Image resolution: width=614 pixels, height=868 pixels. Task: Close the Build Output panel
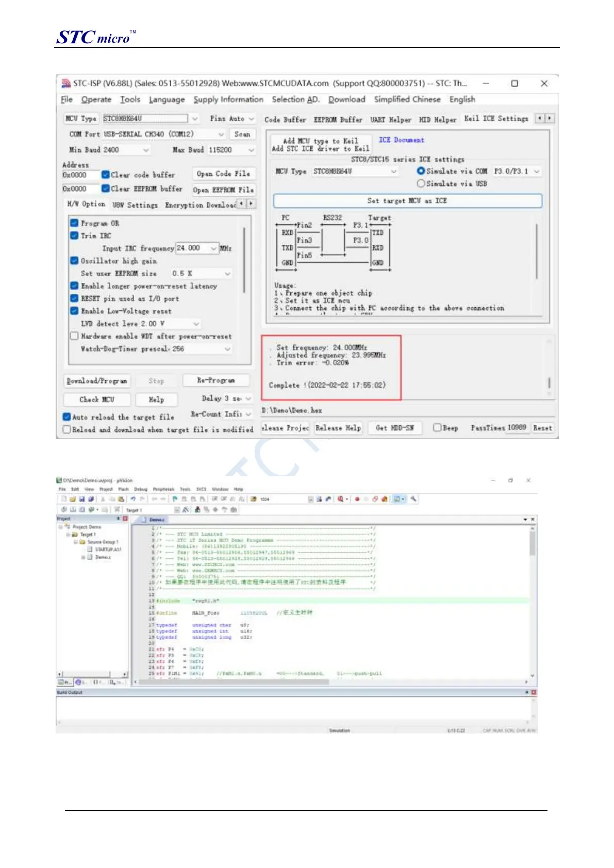point(534,692)
